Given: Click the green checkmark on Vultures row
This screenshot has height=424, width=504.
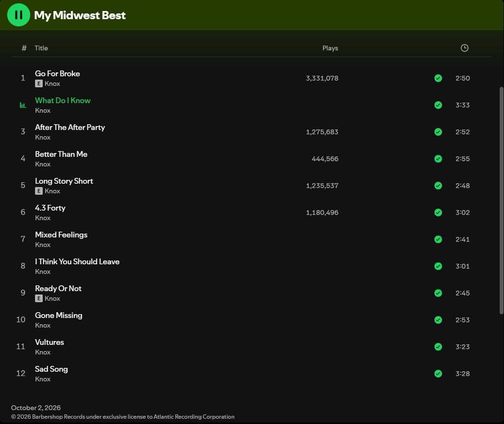Looking at the screenshot, I should pyautogui.click(x=438, y=347).
